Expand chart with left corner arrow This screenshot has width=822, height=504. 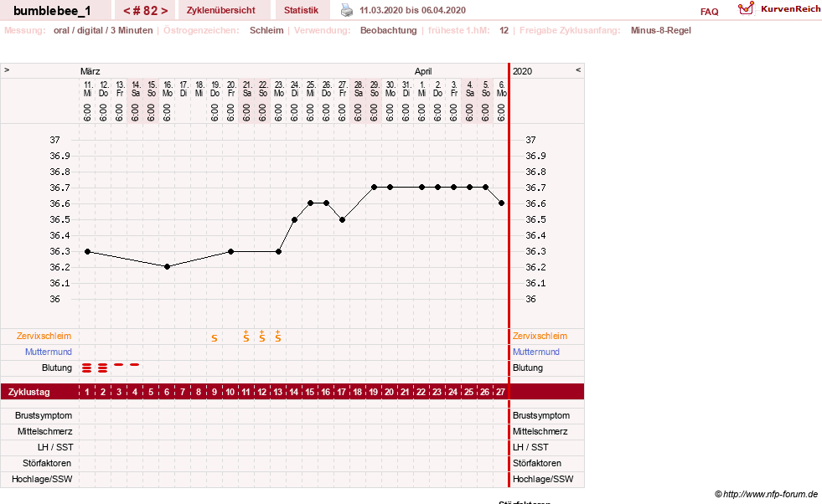pos(7,69)
